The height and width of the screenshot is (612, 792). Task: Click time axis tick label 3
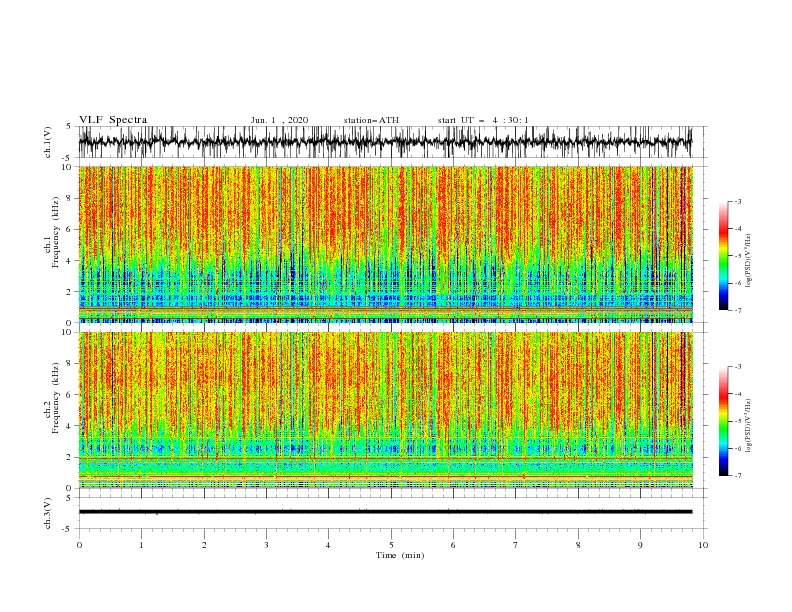(x=266, y=545)
